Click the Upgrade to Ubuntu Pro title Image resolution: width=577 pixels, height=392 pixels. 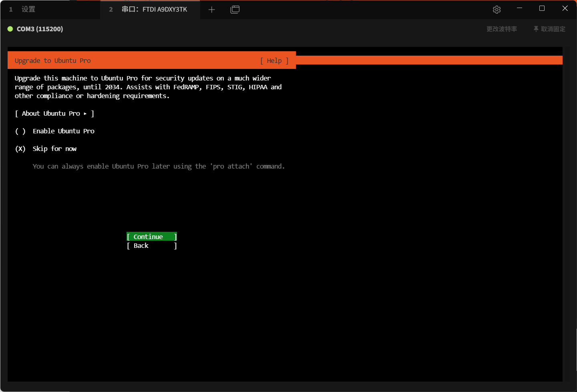53,61
